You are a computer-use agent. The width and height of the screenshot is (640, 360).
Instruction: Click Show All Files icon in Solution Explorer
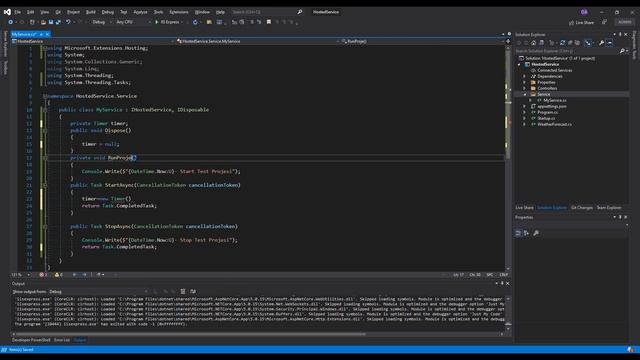[578, 43]
